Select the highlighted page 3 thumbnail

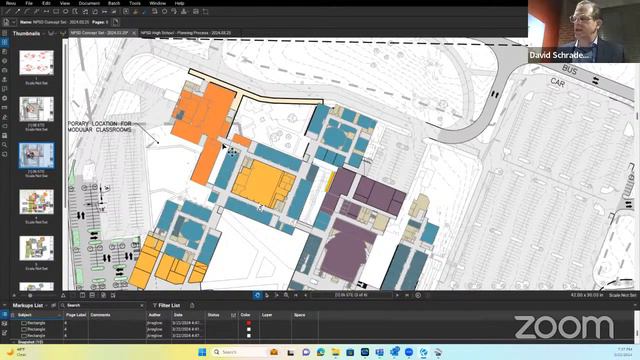[x=36, y=155]
